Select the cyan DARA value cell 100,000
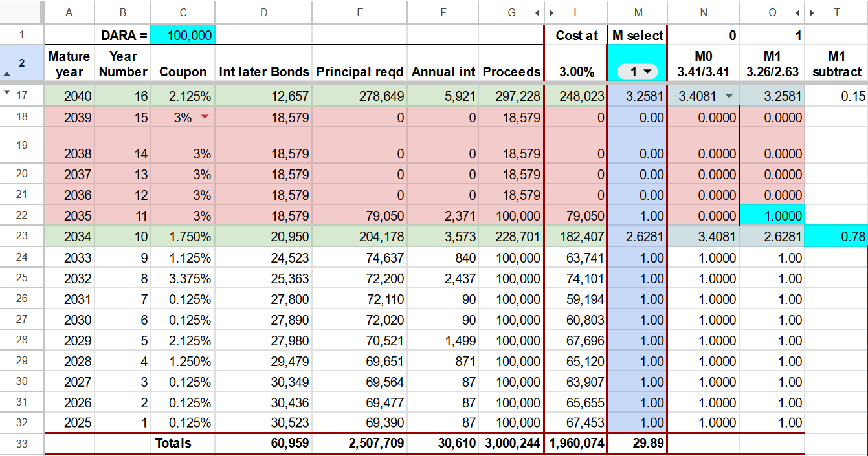Image resolution: width=868 pixels, height=456 pixels. coord(183,35)
